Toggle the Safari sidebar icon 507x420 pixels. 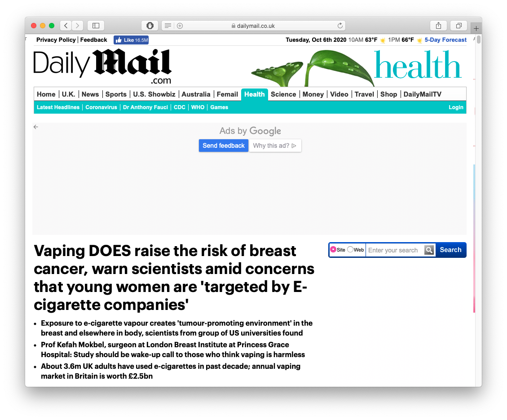[x=96, y=26]
